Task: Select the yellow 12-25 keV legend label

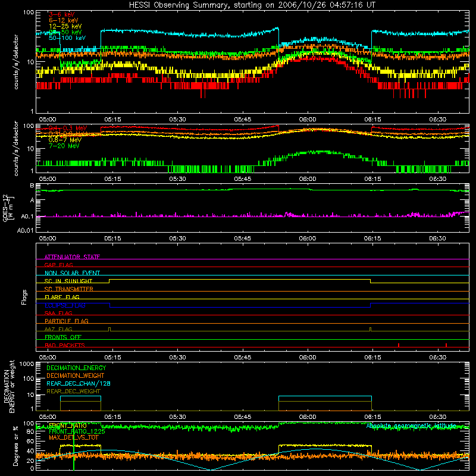Action: tap(65, 26)
